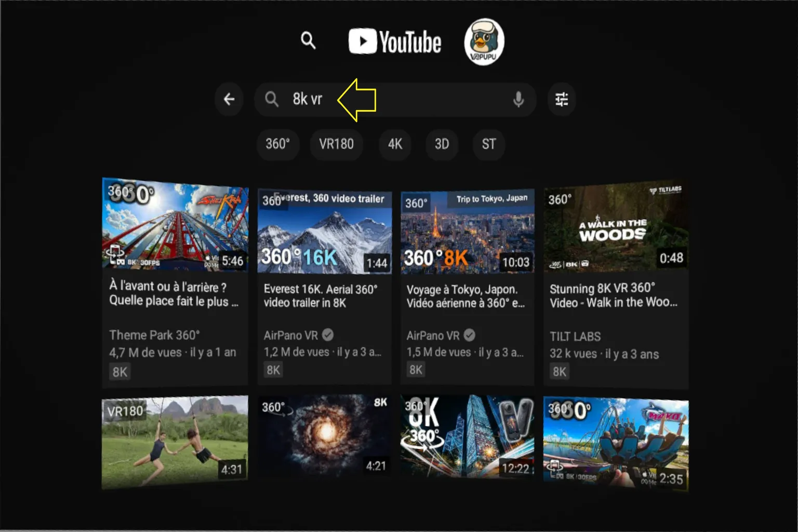
Task: Open the Everest 360°16K thumbnail
Action: 325,231
